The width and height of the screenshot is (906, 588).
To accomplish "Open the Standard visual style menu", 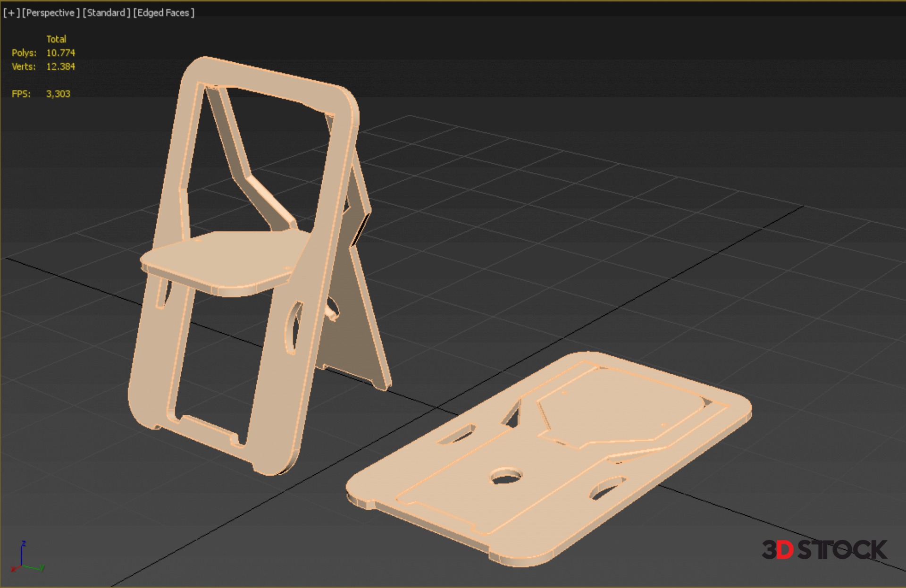I will pyautogui.click(x=106, y=13).
